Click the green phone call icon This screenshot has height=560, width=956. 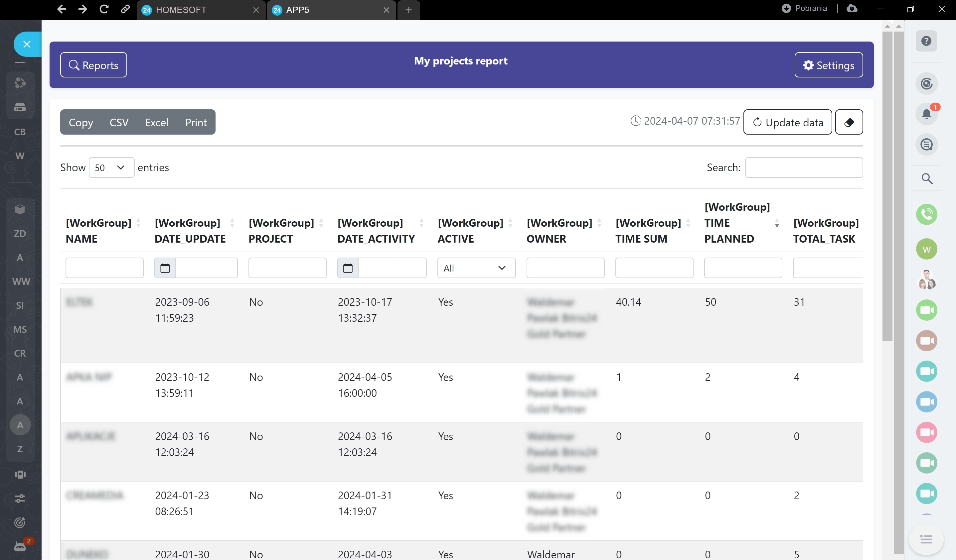click(926, 215)
